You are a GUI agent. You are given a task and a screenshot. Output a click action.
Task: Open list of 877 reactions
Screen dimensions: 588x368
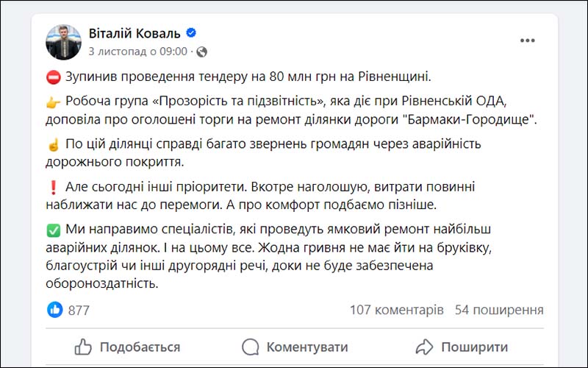tap(79, 310)
